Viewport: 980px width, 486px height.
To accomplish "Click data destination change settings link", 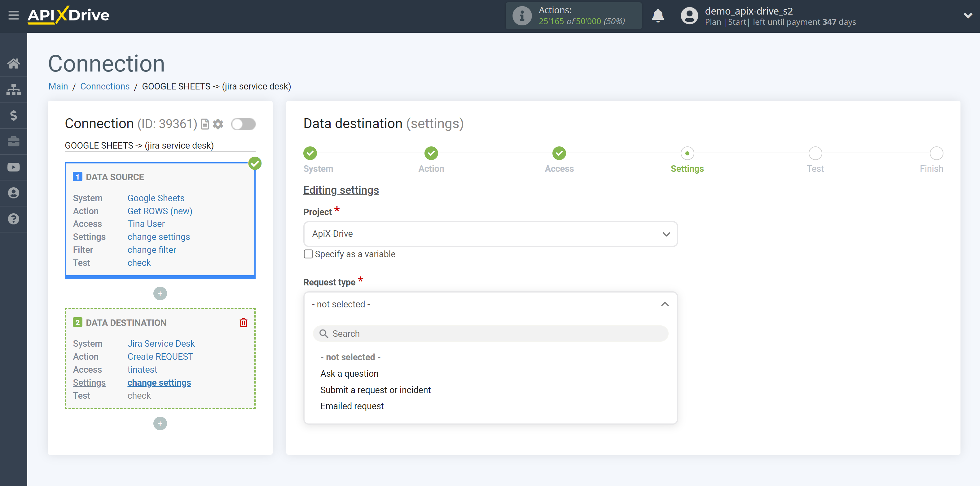I will [x=159, y=383].
